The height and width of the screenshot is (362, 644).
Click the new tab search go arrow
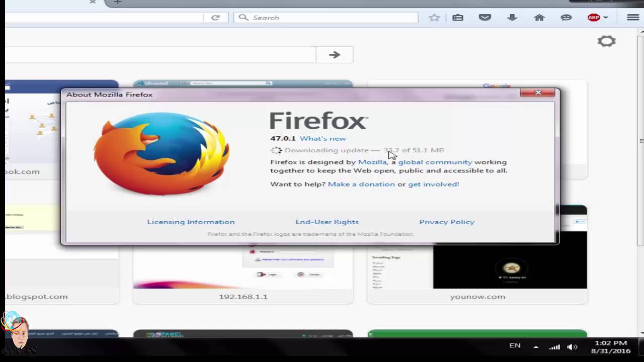(x=335, y=55)
